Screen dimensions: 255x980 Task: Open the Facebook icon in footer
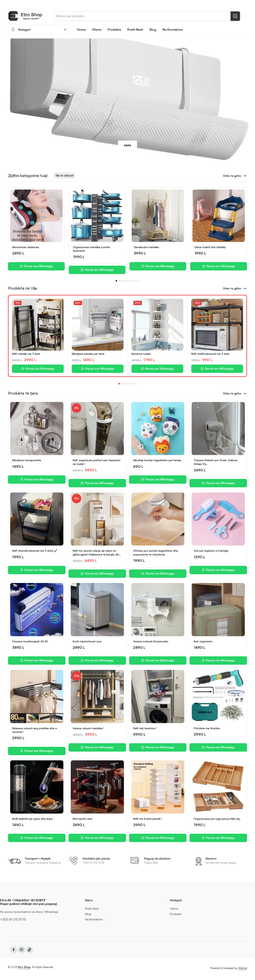(x=13, y=949)
